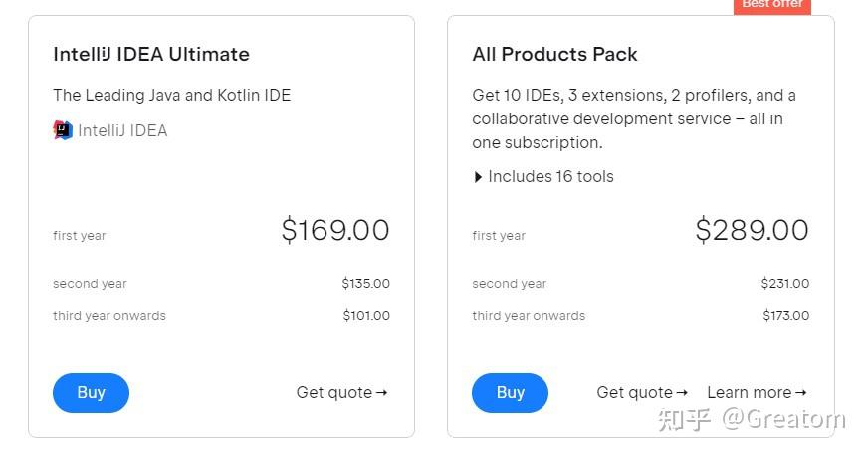Select the IntelliJ IDEA Ultimate heading
868x453 pixels.
pos(151,54)
